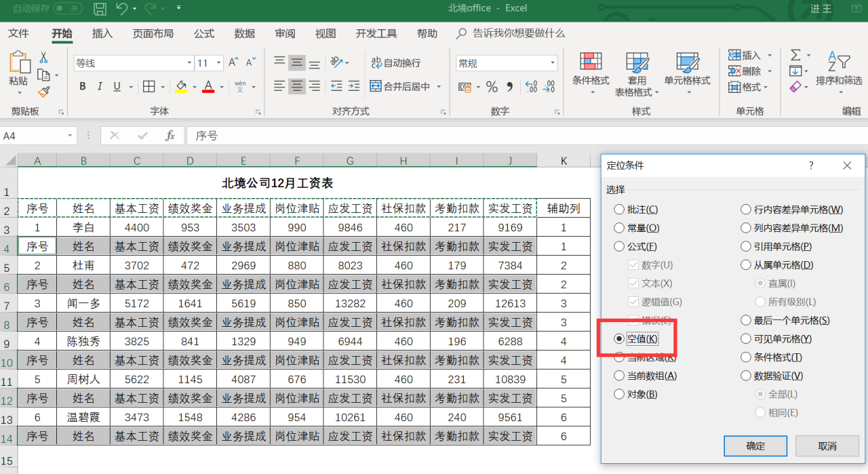Image resolution: width=868 pixels, height=474 pixels.
Task: Click the 自动换行 wrap text button
Action: click(396, 63)
